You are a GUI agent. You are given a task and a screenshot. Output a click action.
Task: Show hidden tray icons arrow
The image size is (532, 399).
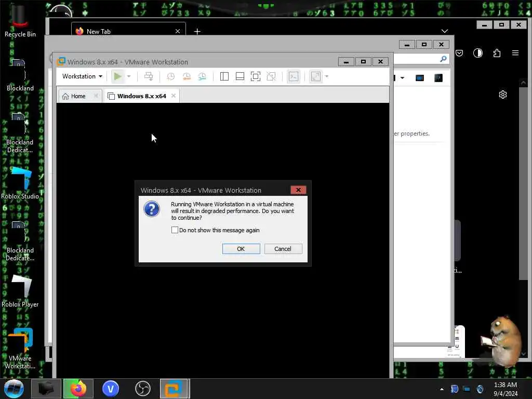pos(442,389)
